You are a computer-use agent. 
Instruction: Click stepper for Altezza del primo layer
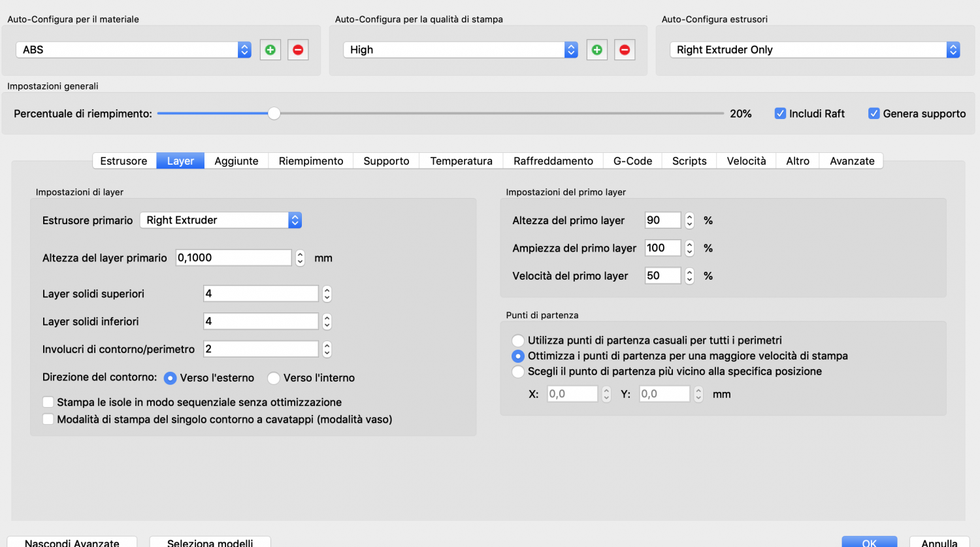[689, 221]
